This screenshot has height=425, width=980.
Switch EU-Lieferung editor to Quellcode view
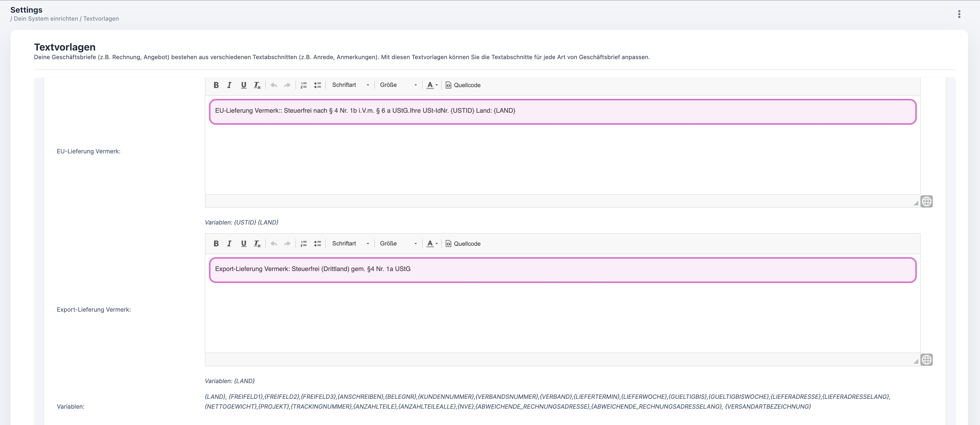tap(463, 85)
